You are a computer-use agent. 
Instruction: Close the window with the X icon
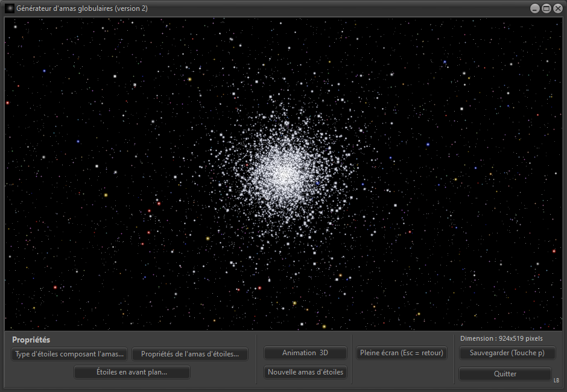click(557, 8)
